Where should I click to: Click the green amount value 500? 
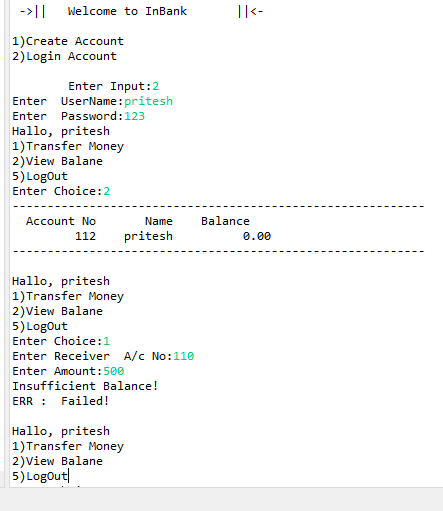(x=113, y=371)
